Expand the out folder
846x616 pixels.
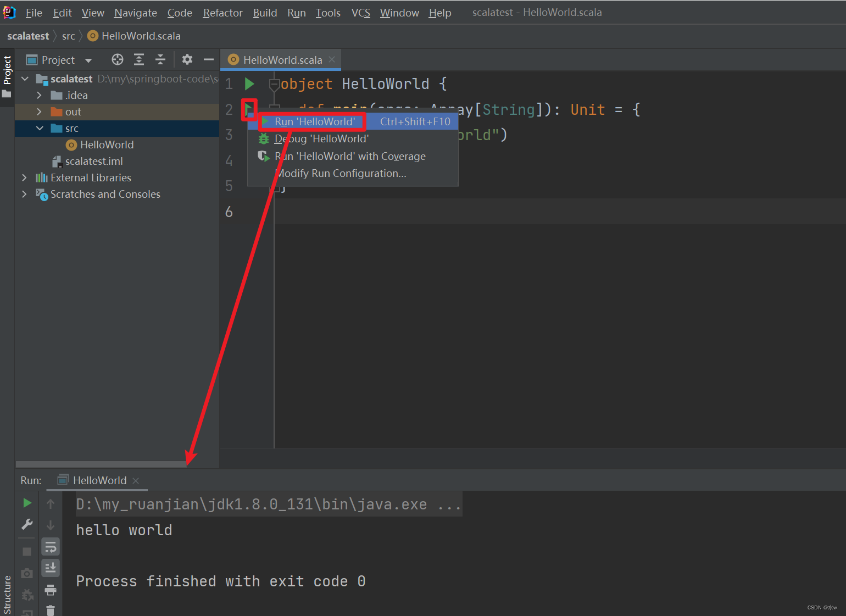coord(39,112)
